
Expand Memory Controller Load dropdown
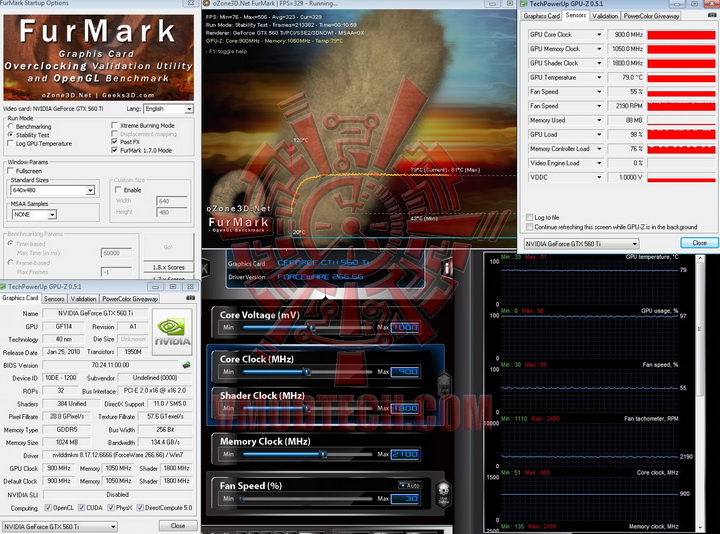tap(599, 149)
